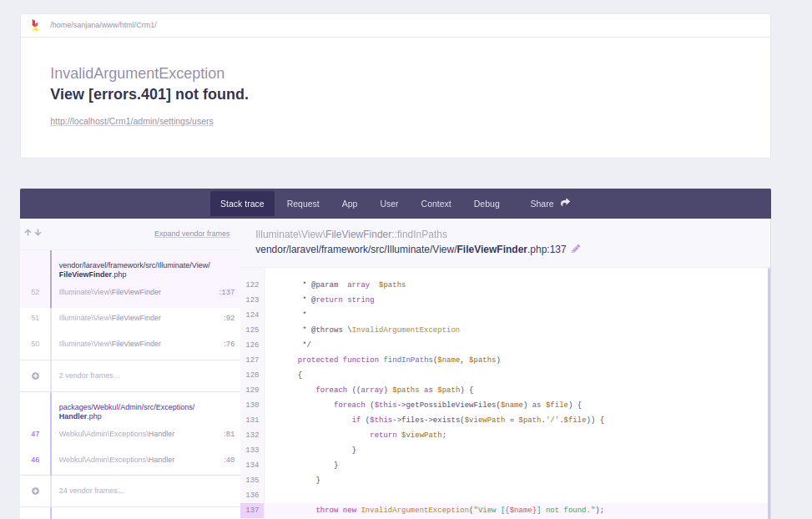The height and width of the screenshot is (519, 812).
Task: Open the User tab
Action: point(389,203)
